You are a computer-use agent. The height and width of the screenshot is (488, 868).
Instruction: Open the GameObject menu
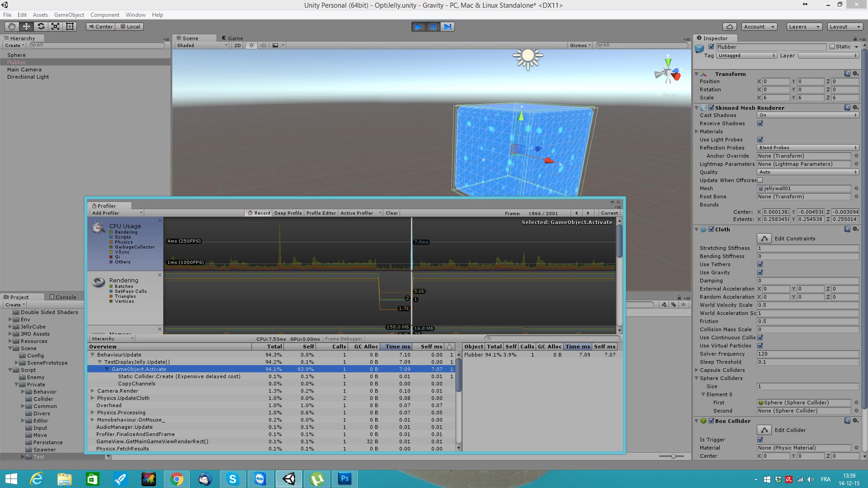click(x=69, y=15)
